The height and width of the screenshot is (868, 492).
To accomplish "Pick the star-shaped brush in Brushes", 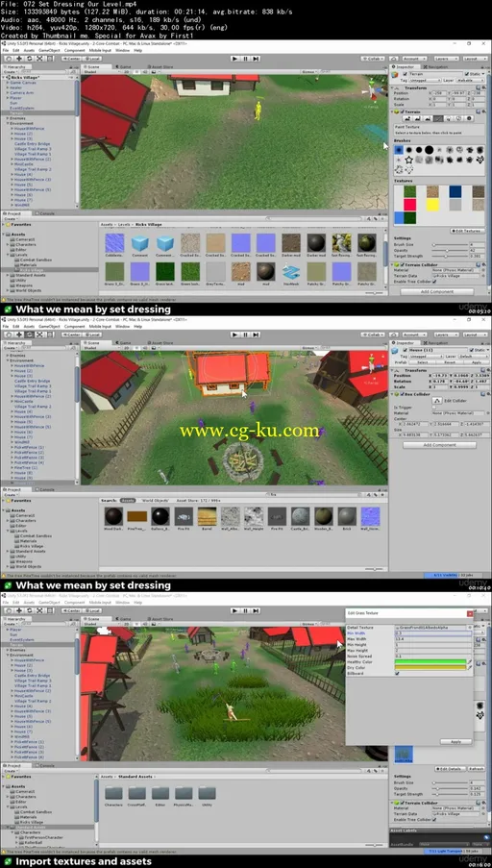I will coord(409,160).
